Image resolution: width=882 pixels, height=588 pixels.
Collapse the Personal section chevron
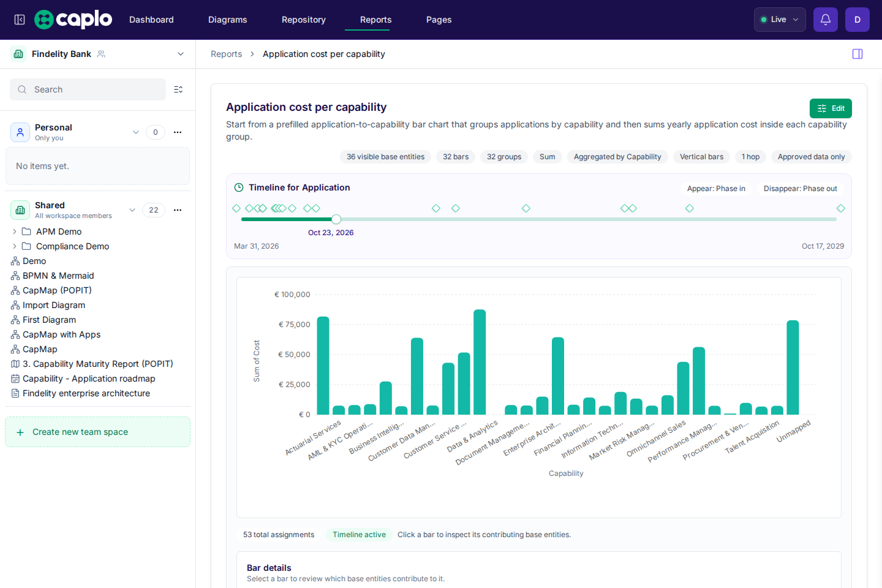(136, 132)
